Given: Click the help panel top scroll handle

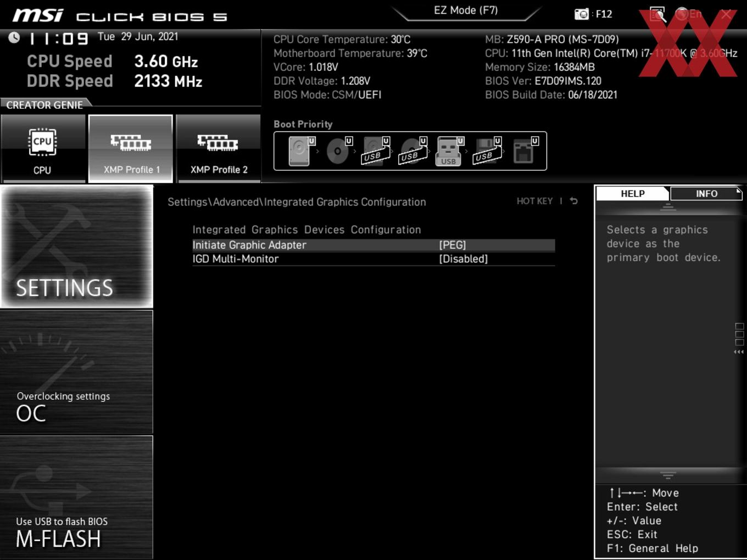Looking at the screenshot, I should [668, 207].
